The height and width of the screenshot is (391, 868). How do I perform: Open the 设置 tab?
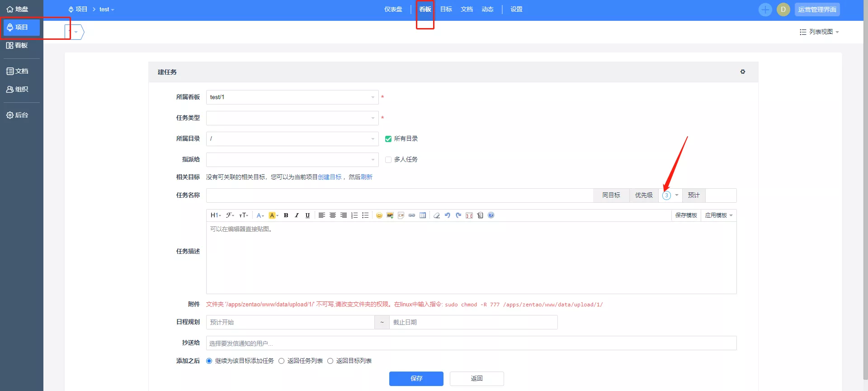[517, 10]
